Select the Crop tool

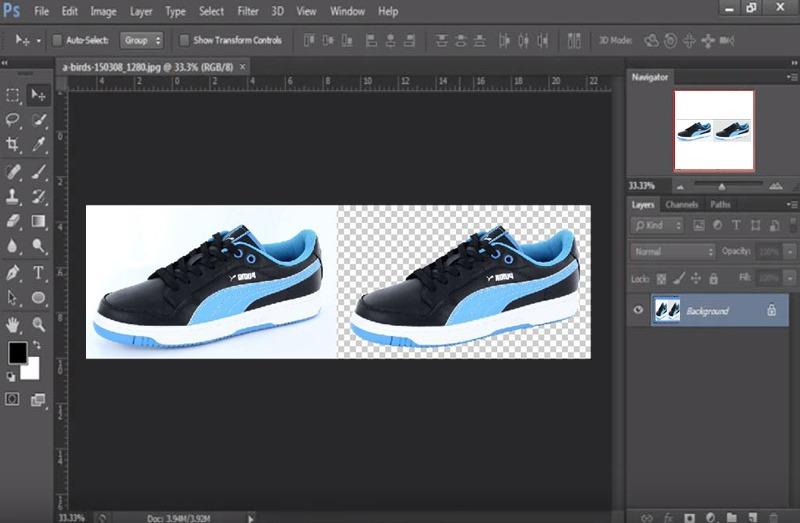tap(13, 144)
